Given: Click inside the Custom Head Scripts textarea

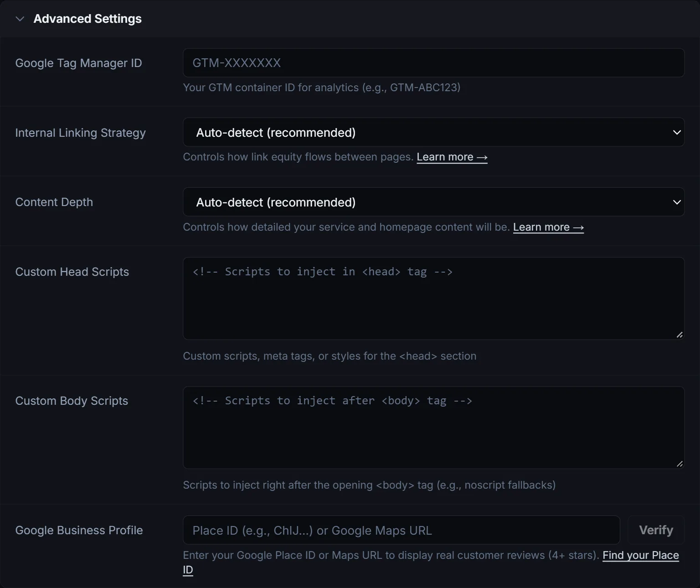Looking at the screenshot, I should pyautogui.click(x=433, y=299).
